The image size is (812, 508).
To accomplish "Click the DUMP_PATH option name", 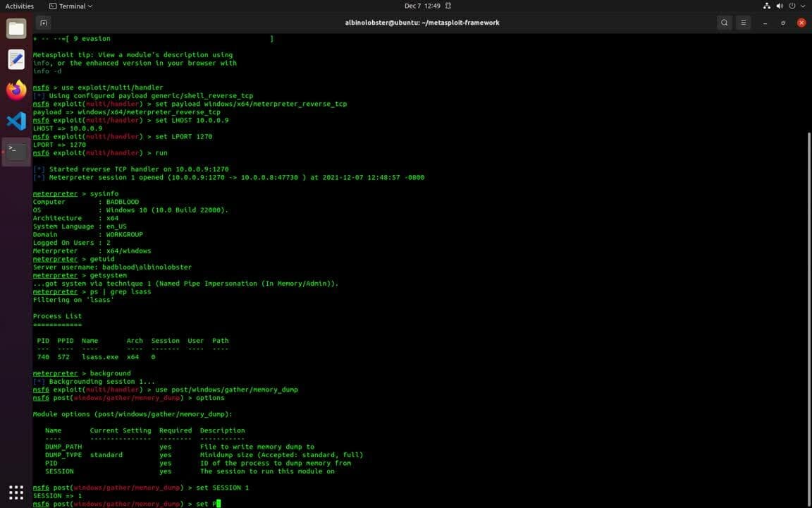I will point(63,447).
